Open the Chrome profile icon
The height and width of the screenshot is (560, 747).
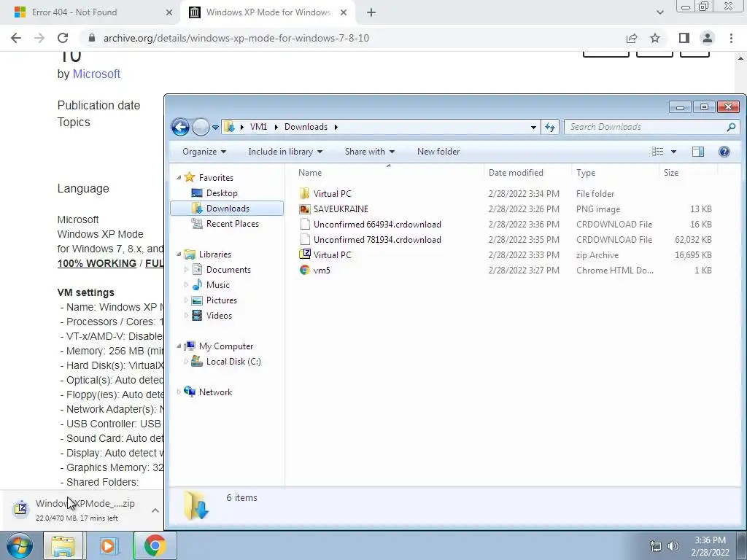pos(708,38)
